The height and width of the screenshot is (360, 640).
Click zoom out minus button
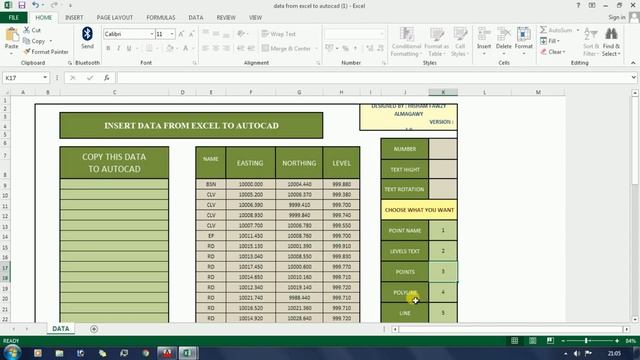click(563, 340)
